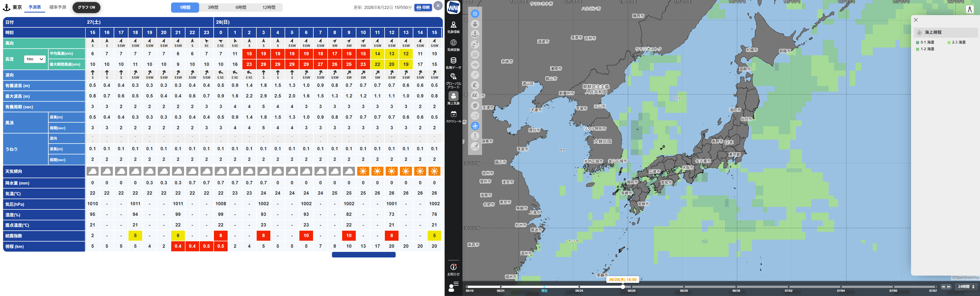Toggle the anchor port layer icon
The width and height of the screenshot is (980, 296).
tap(475, 34)
